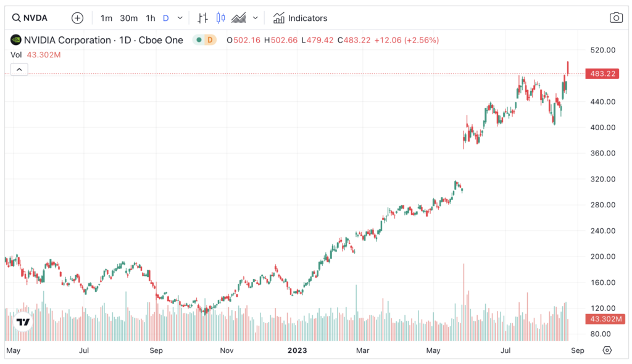Choose the area chart style icon
The height and width of the screenshot is (364, 632).
click(239, 18)
